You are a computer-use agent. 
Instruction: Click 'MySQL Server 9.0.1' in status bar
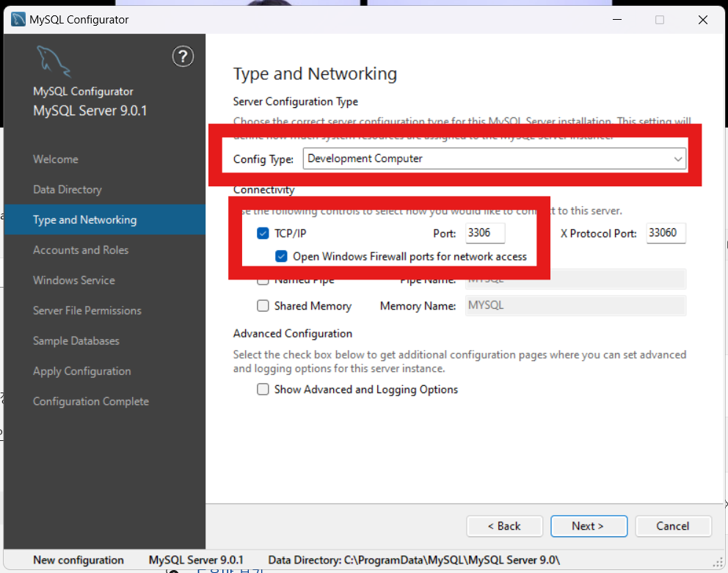[x=196, y=560]
